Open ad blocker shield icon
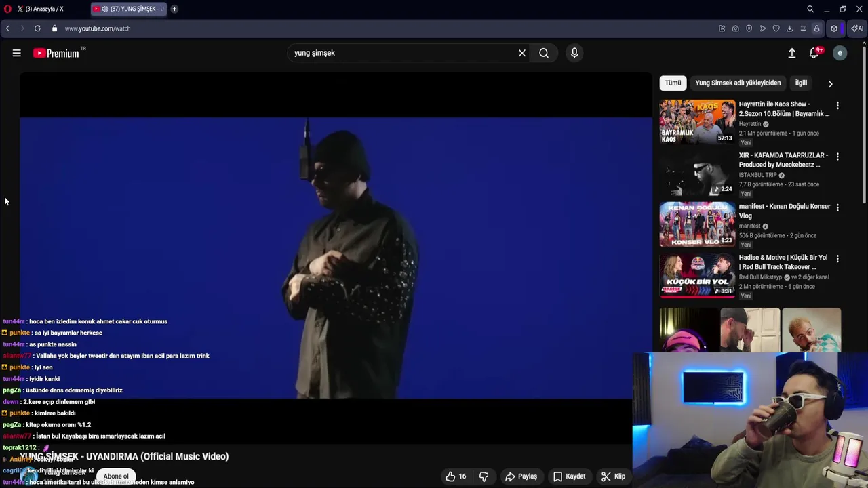Image resolution: width=868 pixels, height=488 pixels. click(x=749, y=28)
